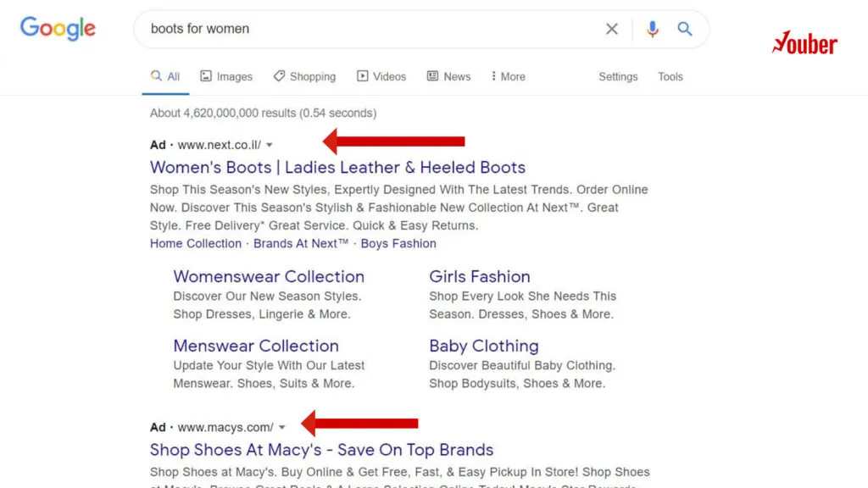Open the Baby Clothing link

[484, 346]
